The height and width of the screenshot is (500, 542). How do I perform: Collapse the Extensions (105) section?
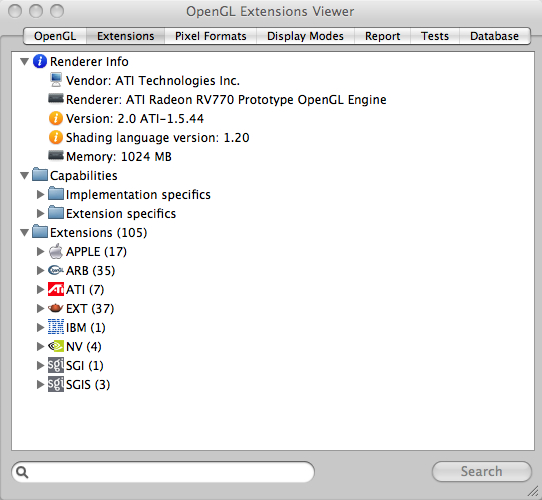pos(24,233)
